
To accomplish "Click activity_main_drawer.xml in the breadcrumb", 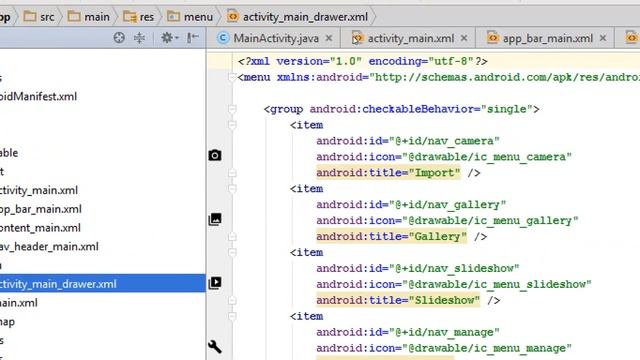I will pyautogui.click(x=298, y=17).
